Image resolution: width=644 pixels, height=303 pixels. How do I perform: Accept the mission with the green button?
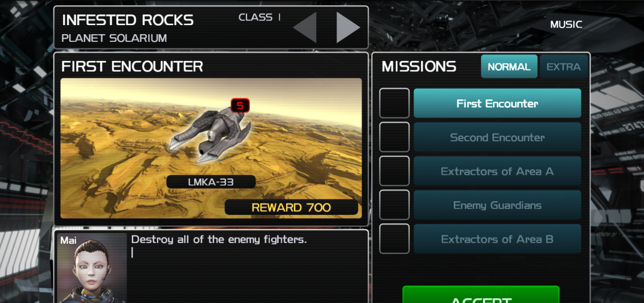pyautogui.click(x=481, y=295)
